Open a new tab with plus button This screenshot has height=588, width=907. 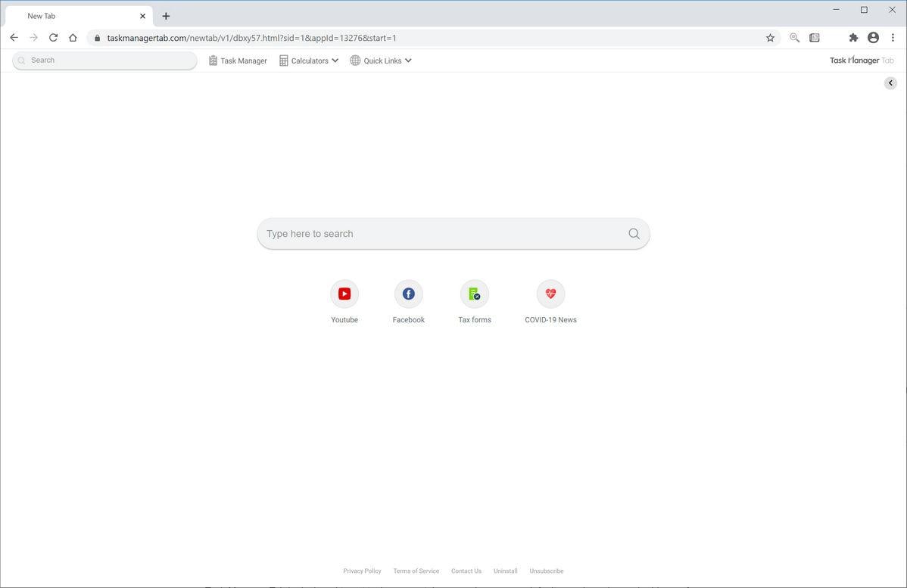click(166, 16)
